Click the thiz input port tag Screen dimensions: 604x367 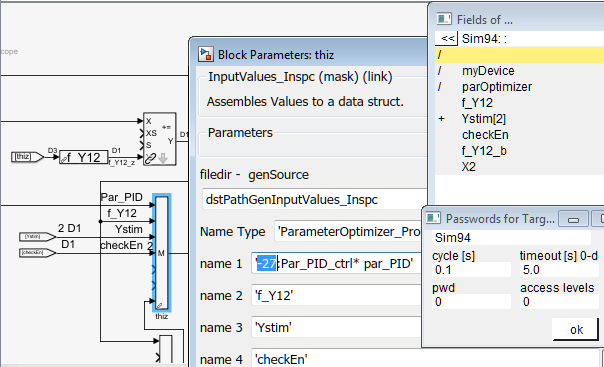click(x=27, y=157)
